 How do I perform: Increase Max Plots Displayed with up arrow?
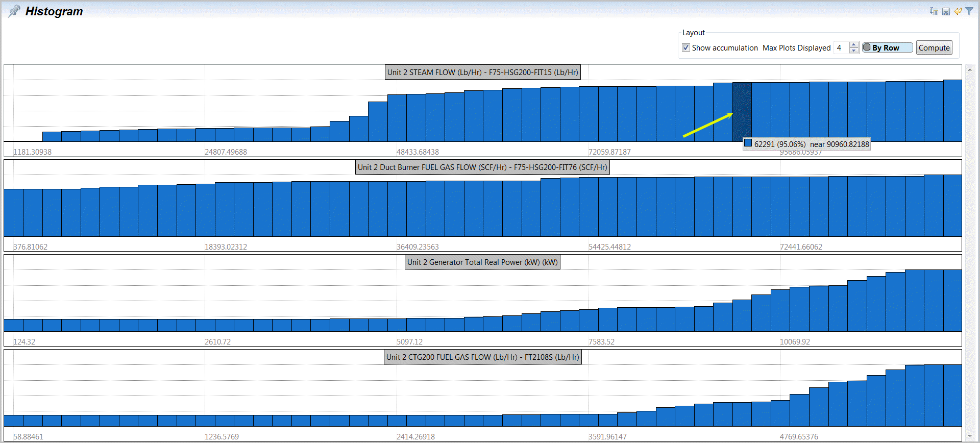point(854,45)
